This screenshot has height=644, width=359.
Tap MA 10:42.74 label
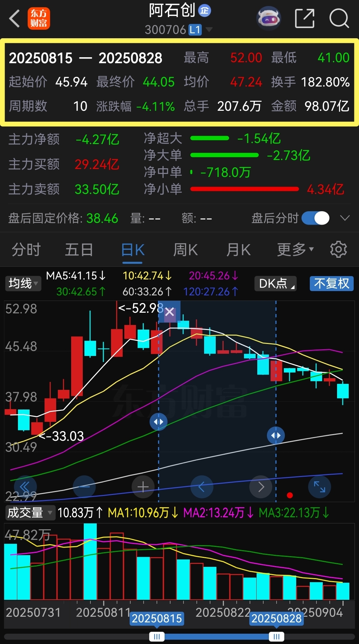click(x=148, y=276)
